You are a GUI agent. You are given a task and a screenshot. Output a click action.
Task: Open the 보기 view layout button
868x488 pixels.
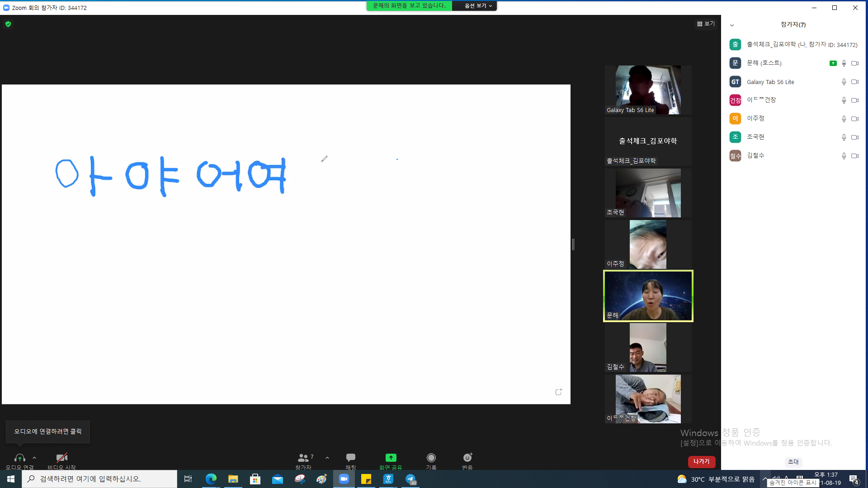click(706, 23)
